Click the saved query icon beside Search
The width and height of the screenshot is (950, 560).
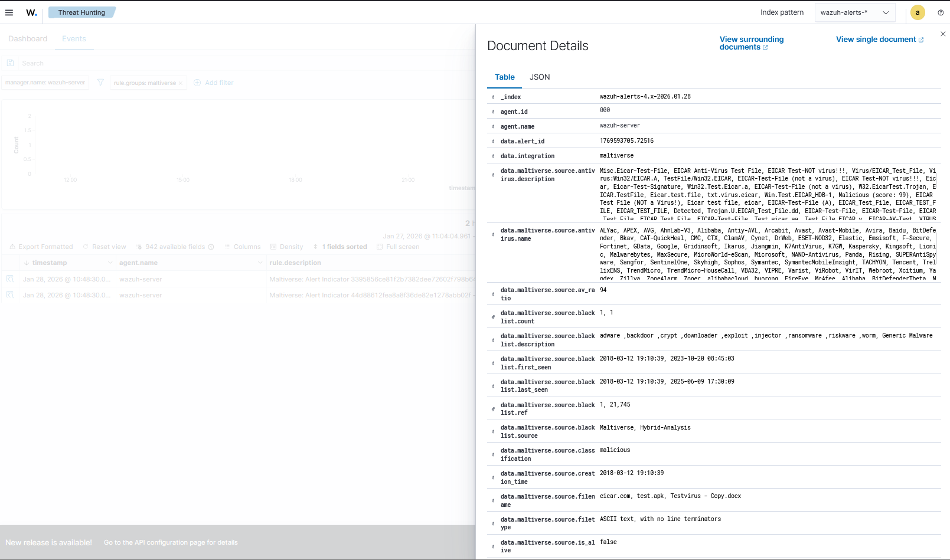click(10, 63)
